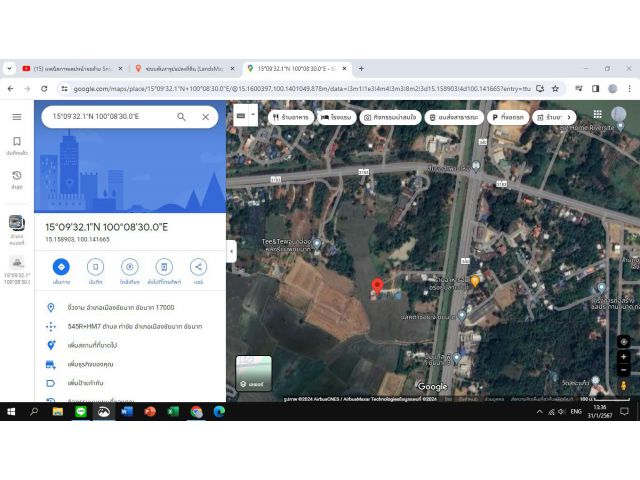The height and width of the screenshot is (480, 640).
Task: Select the Restaurants filter chip
Action: pyautogui.click(x=291, y=117)
